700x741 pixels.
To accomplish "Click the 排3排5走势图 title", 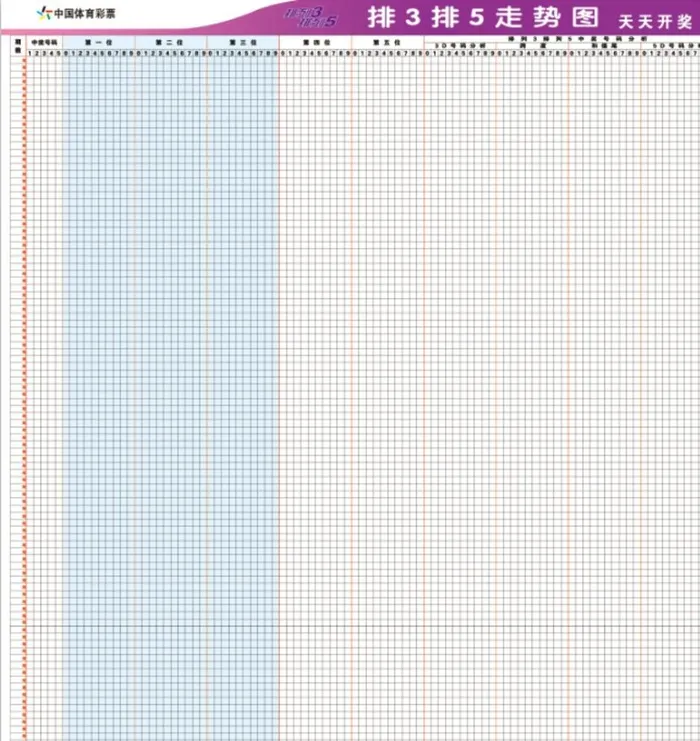I will point(482,17).
